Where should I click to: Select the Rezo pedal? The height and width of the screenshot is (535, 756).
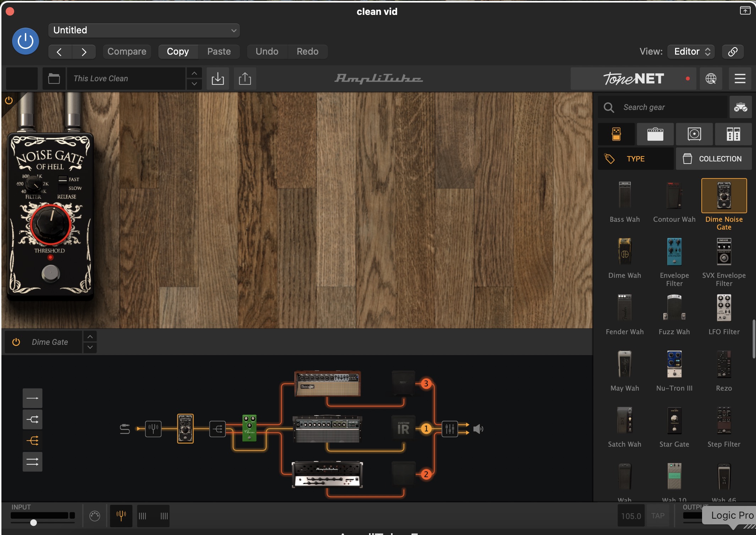(724, 371)
